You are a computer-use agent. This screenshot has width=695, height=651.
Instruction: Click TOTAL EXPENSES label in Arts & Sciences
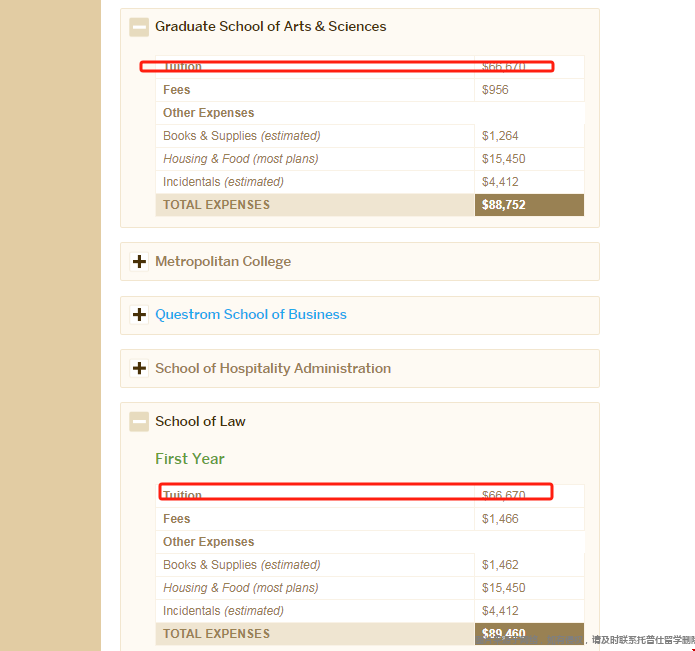pos(216,205)
